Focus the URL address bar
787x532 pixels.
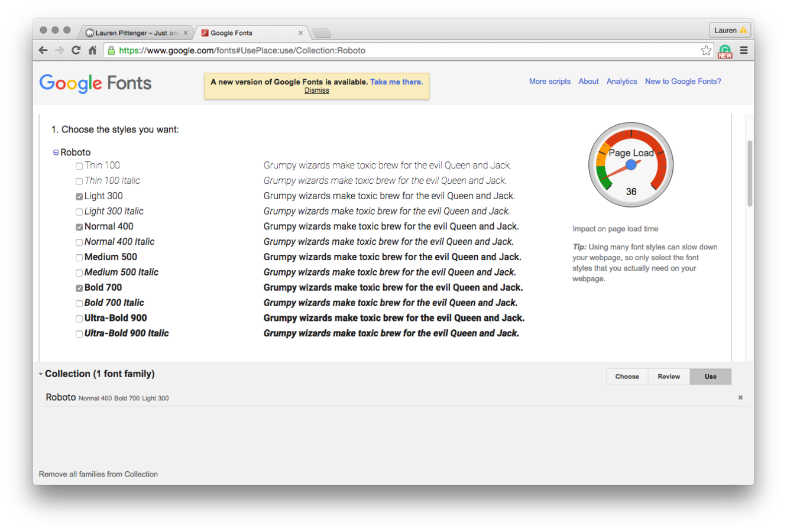(x=408, y=50)
